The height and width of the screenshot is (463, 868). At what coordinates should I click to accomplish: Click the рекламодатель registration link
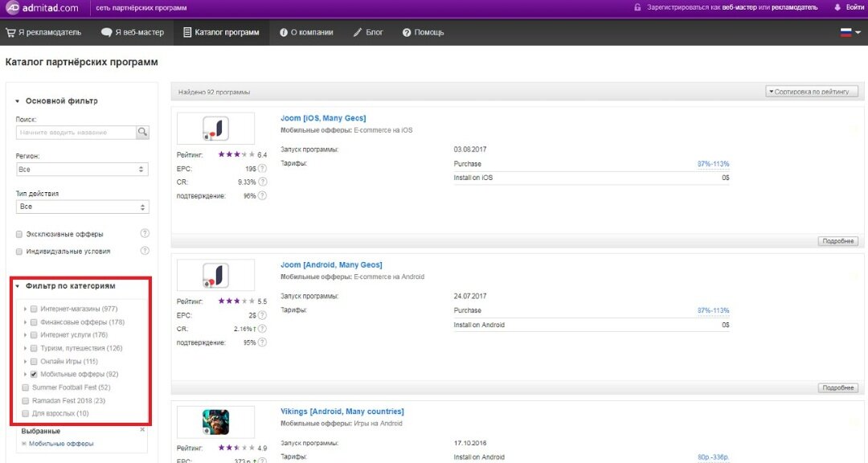click(x=794, y=7)
